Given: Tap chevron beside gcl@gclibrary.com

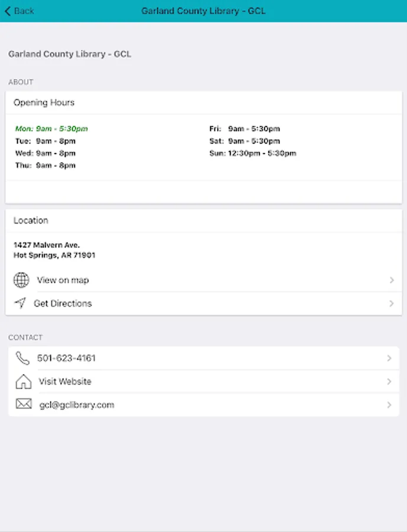Looking at the screenshot, I should (x=389, y=405).
